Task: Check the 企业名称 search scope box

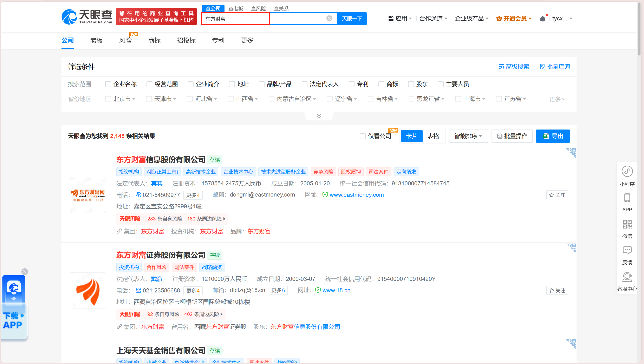Action: coord(108,84)
